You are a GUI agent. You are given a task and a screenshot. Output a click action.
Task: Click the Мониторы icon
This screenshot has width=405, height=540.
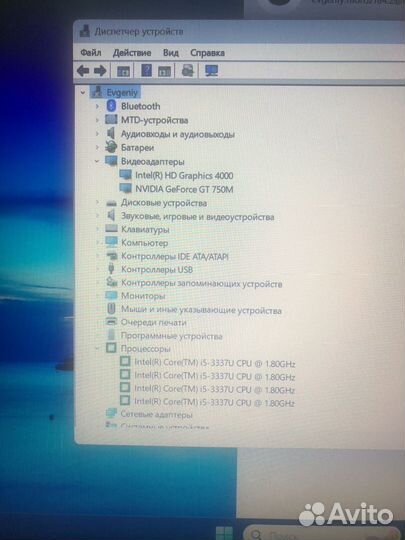(111, 295)
